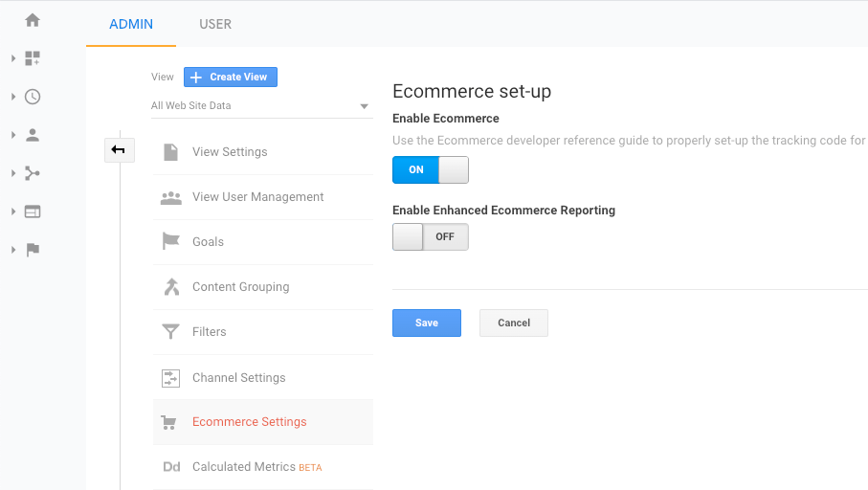Expand the Real-time section arrow
Image resolution: width=868 pixels, height=490 pixels.
(x=13, y=97)
